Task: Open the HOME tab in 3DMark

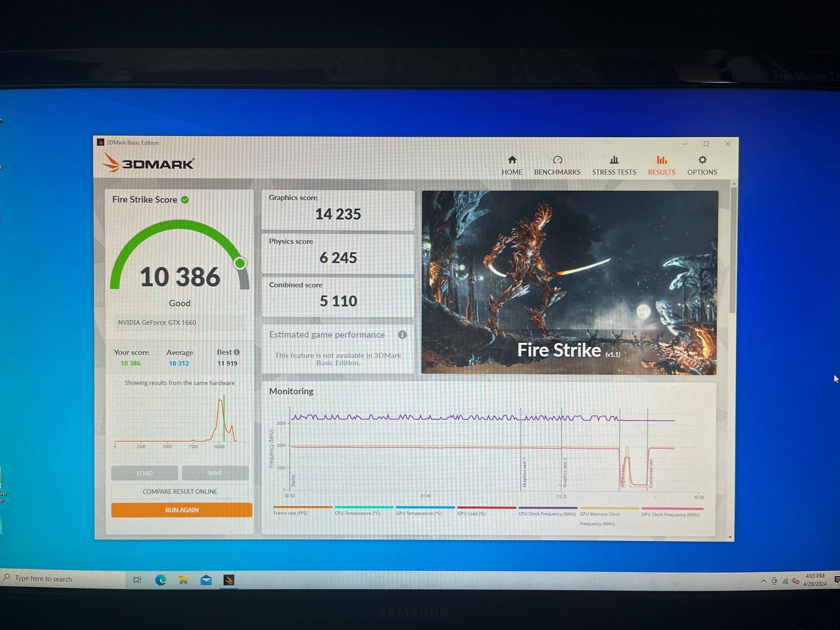Action: click(512, 166)
